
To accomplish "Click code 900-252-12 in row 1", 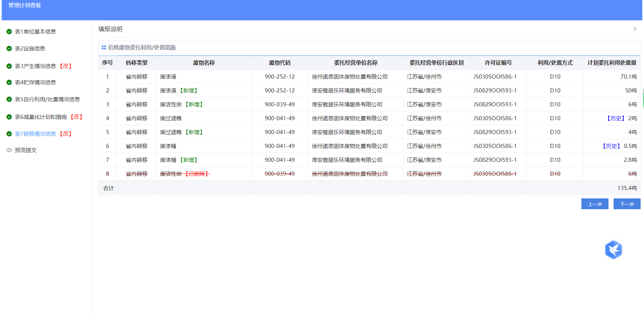I will 280,77.
